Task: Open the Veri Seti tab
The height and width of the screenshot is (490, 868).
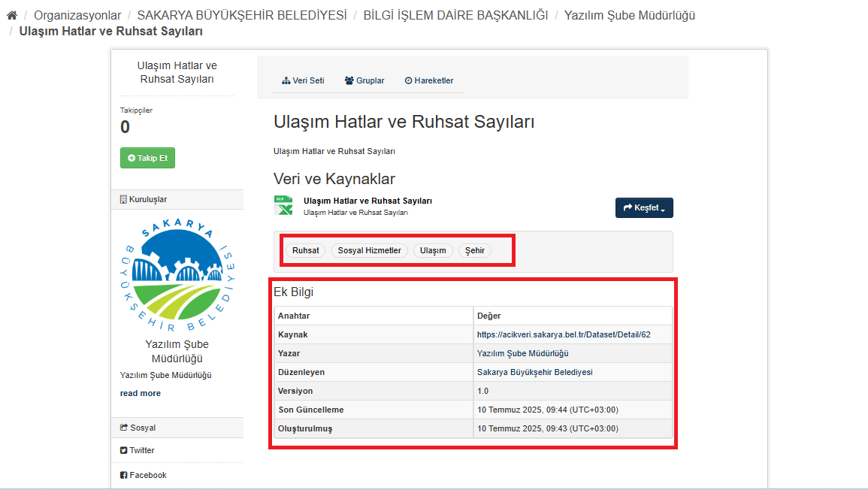Action: [304, 80]
